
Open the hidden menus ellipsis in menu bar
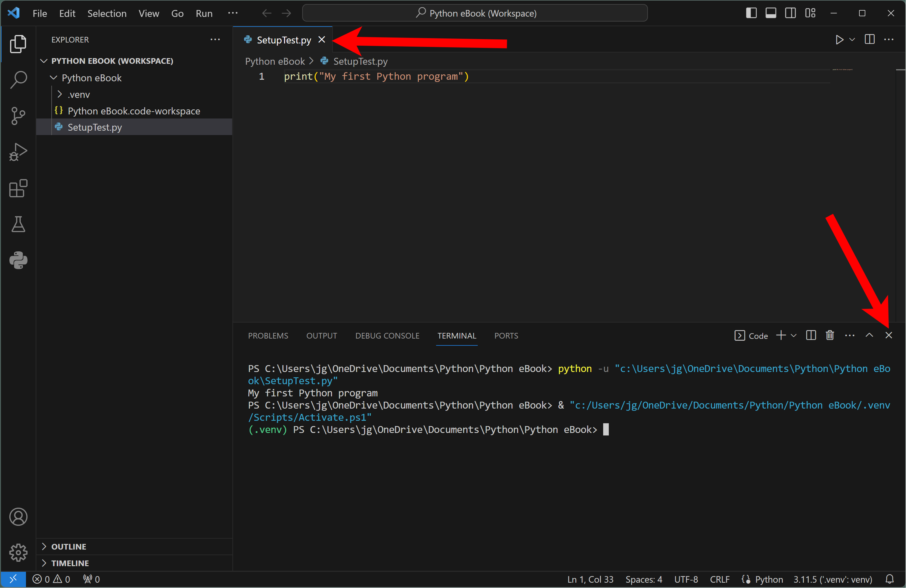(x=233, y=13)
